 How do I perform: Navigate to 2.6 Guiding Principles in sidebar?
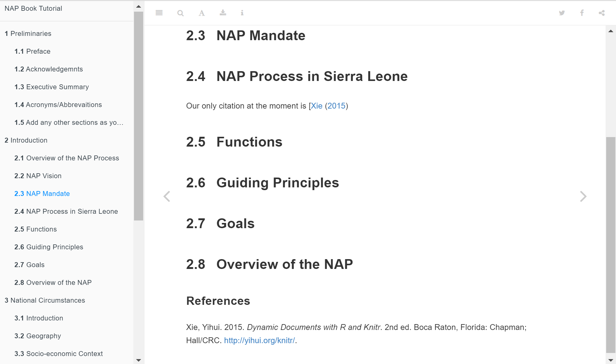click(x=49, y=247)
